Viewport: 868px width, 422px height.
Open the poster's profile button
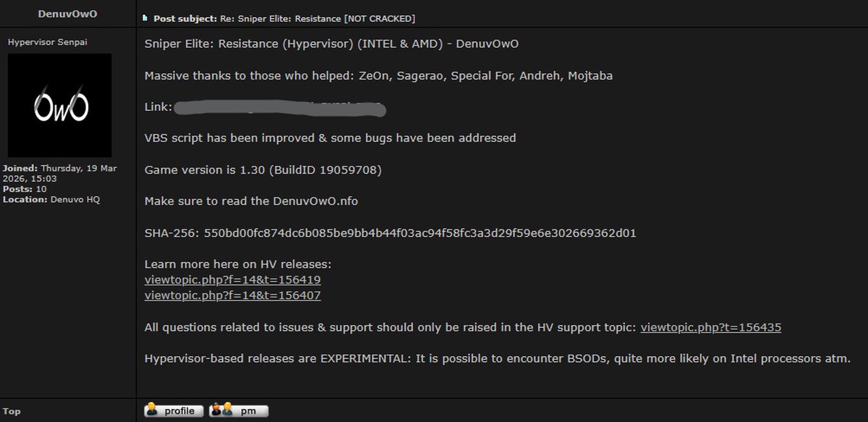tap(174, 411)
